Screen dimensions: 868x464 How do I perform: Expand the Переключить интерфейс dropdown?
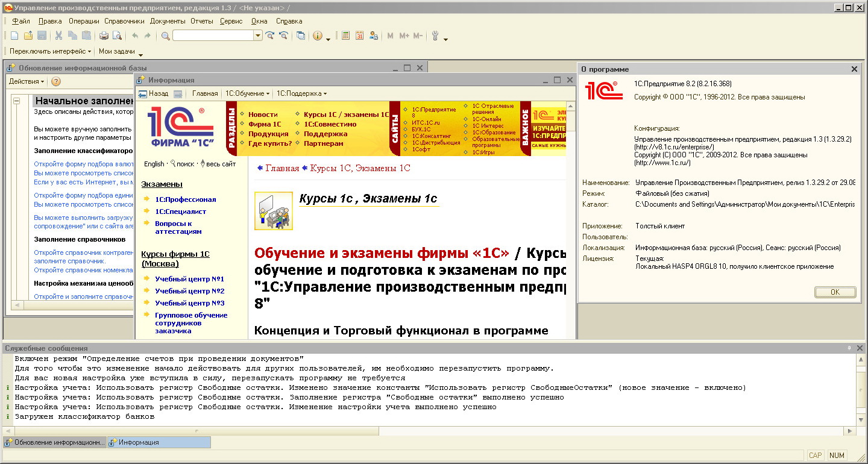pyautogui.click(x=51, y=51)
